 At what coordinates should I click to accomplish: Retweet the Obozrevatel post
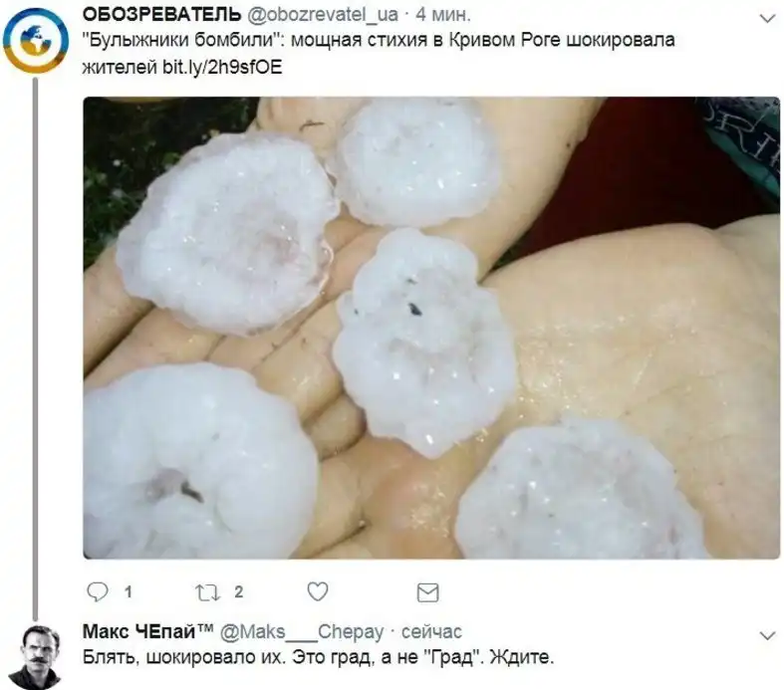pyautogui.click(x=207, y=592)
